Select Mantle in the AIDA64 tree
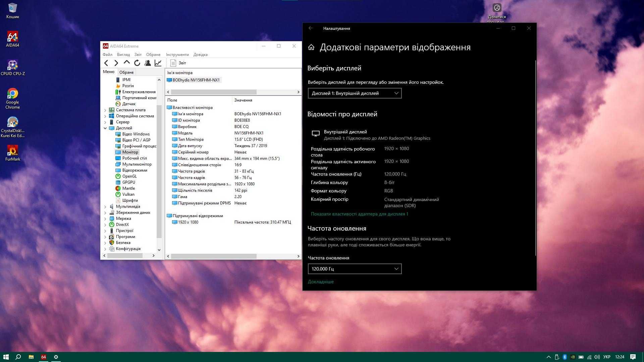This screenshot has width=644, height=362. (x=128, y=188)
